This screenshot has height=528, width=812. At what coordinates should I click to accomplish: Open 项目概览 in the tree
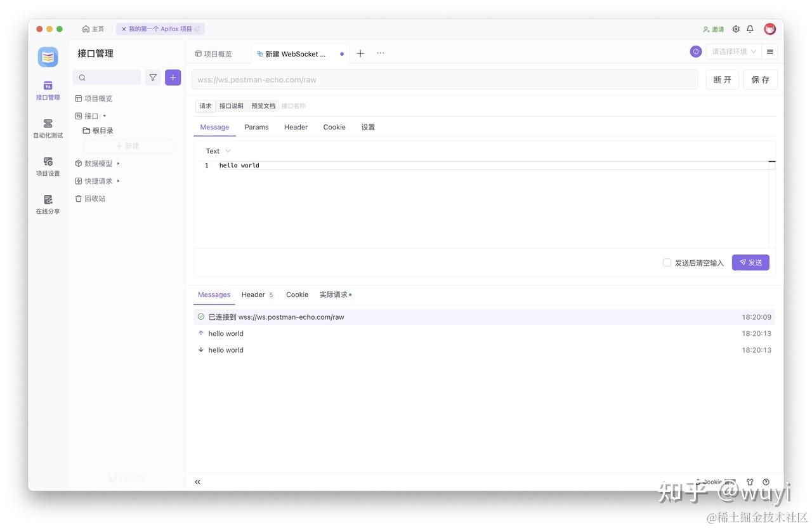coord(94,98)
